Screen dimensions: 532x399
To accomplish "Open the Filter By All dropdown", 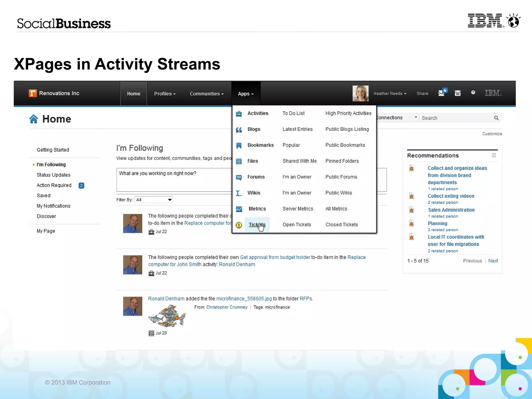I will coord(154,200).
